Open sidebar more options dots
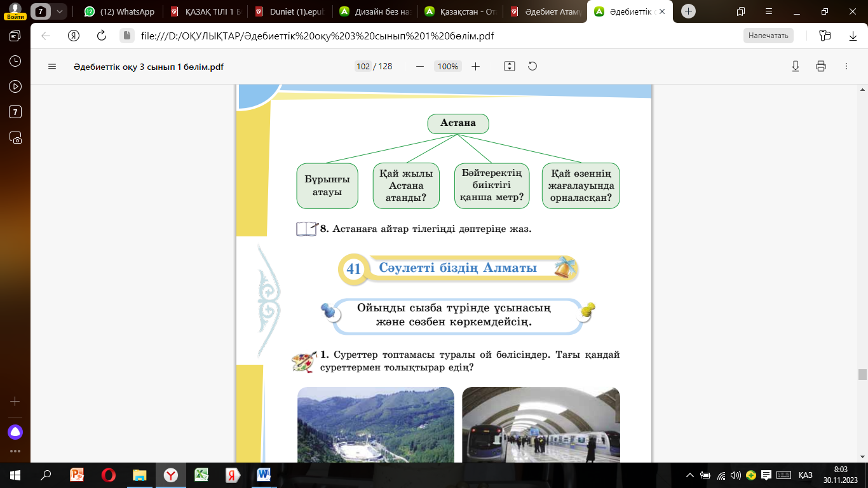Image resolution: width=868 pixels, height=488 pixels. (15, 451)
